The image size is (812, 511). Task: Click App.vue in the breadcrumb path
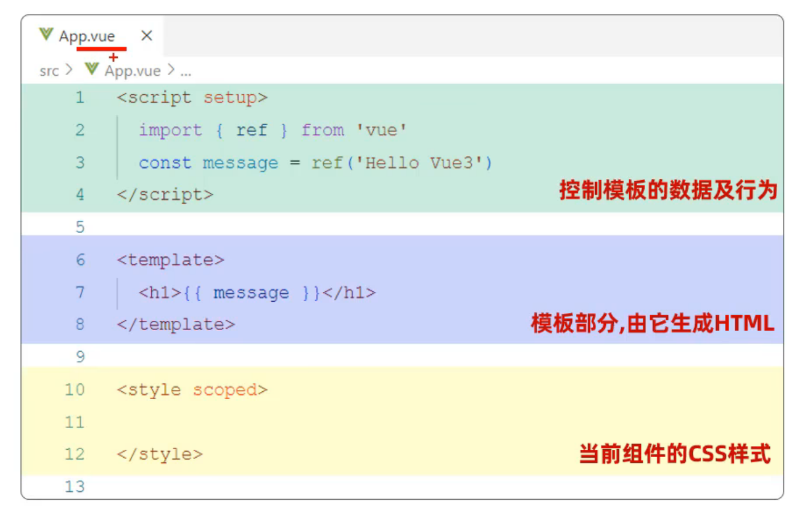tap(132, 70)
